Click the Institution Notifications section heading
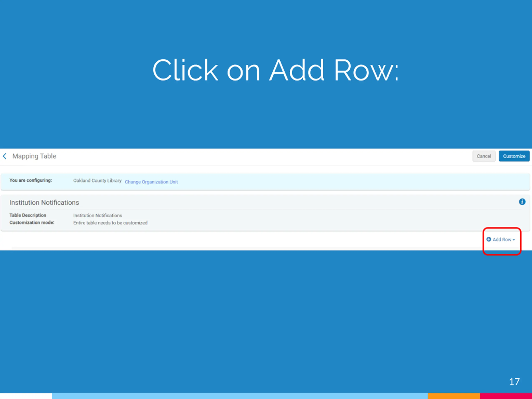Image resolution: width=532 pixels, height=399 pixels. (44, 202)
